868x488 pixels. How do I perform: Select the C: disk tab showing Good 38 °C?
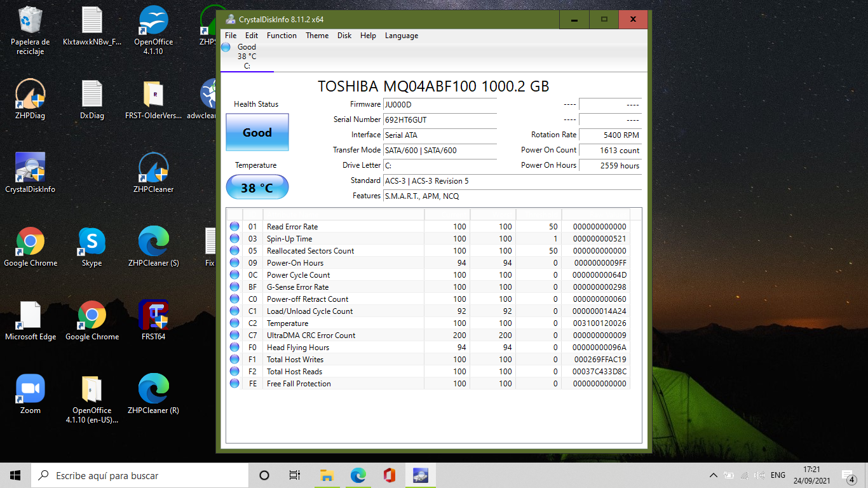click(x=247, y=57)
